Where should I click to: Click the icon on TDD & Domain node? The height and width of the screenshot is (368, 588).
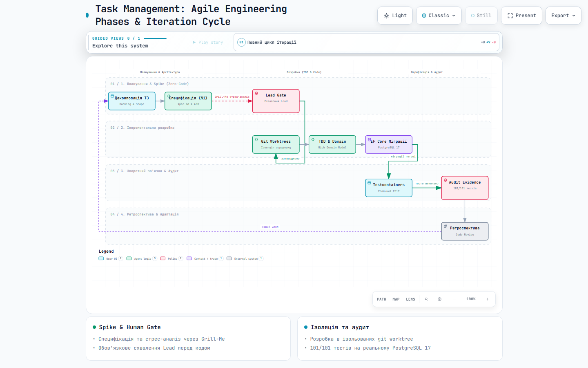pyautogui.click(x=313, y=139)
